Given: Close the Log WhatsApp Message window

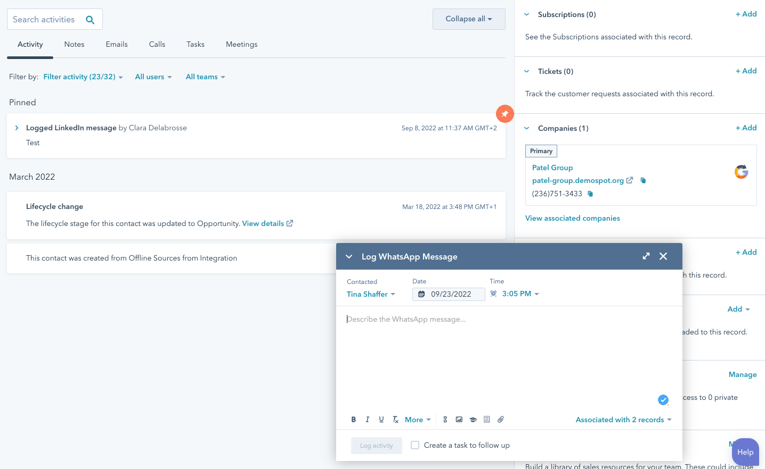Looking at the screenshot, I should [663, 256].
